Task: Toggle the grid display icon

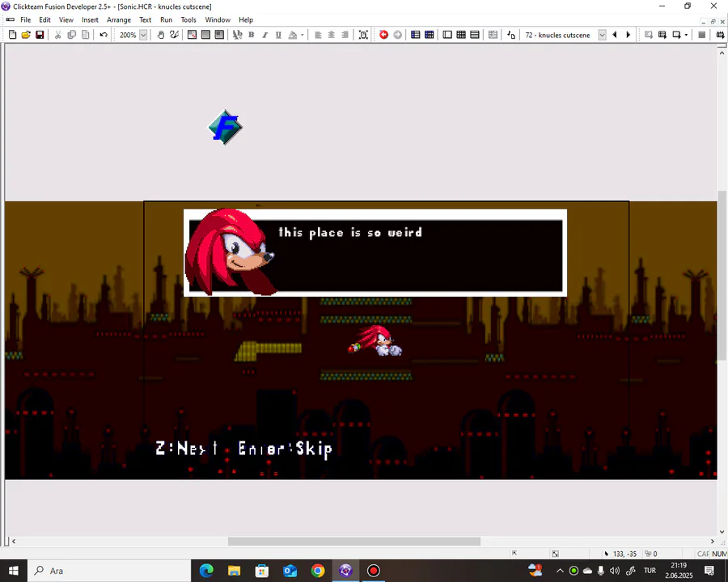Action: pyautogui.click(x=193, y=35)
